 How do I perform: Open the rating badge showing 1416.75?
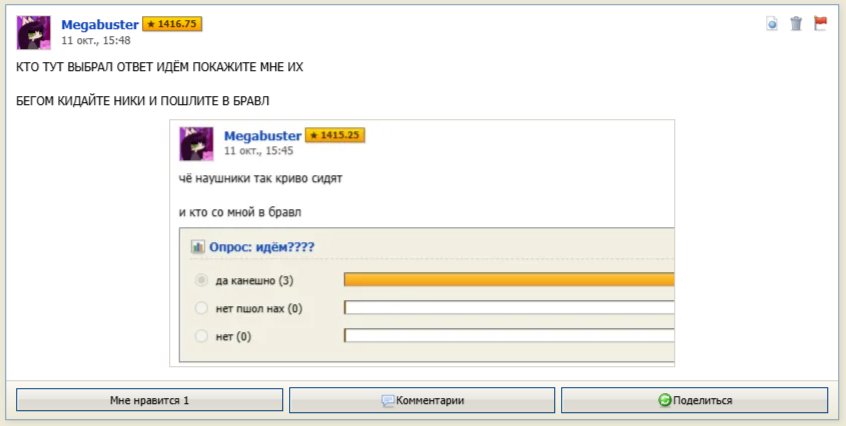[x=172, y=24]
